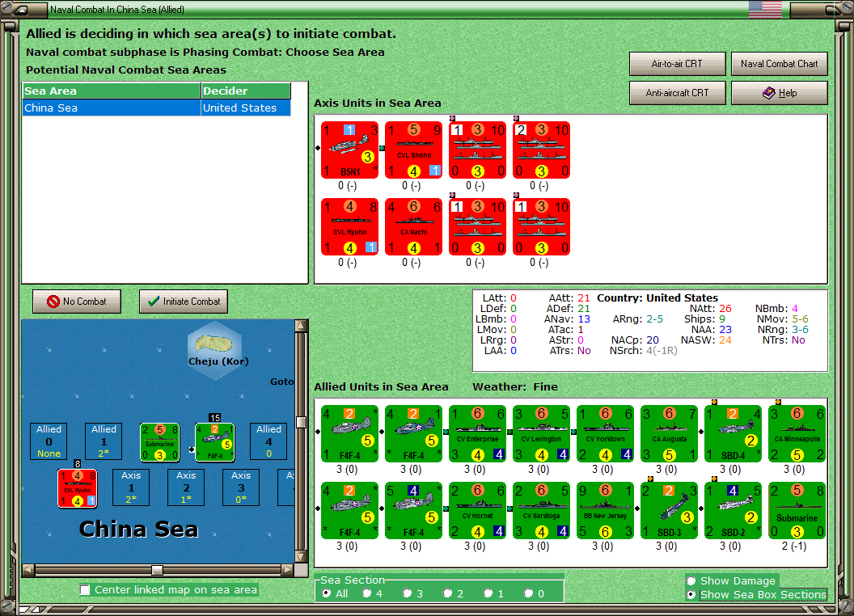Pick the SBD-3 dive bomber unit
854x616 pixels.
pos(670,510)
